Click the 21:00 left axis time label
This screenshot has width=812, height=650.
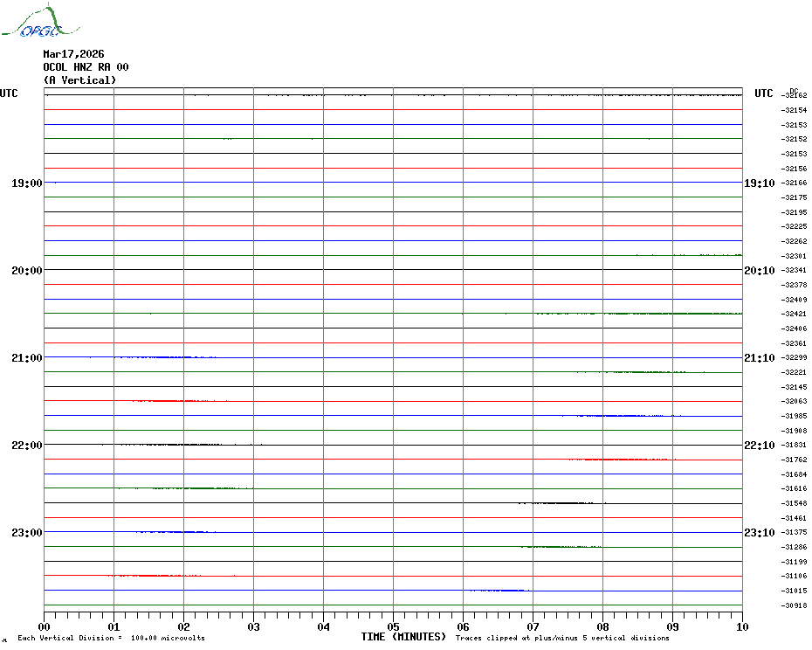[x=26, y=358]
